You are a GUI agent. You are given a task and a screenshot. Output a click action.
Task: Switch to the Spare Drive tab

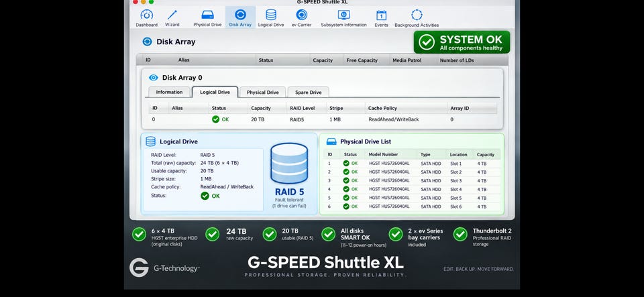pyautogui.click(x=308, y=93)
